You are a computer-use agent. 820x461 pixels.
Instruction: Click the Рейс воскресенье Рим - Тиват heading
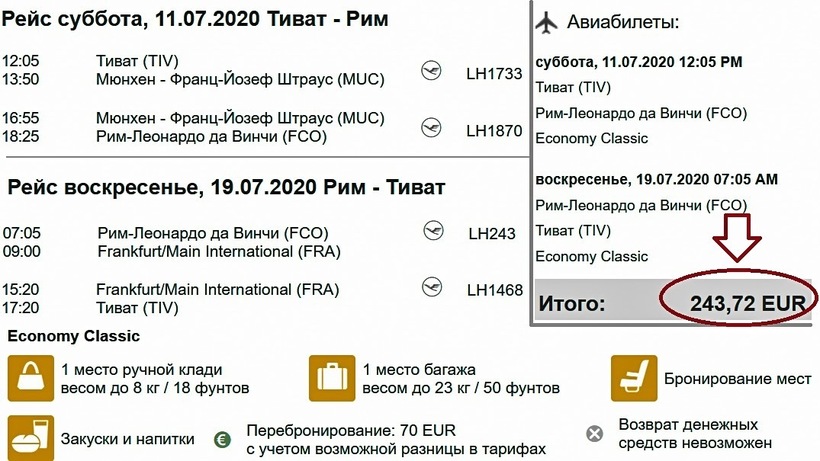tap(225, 187)
